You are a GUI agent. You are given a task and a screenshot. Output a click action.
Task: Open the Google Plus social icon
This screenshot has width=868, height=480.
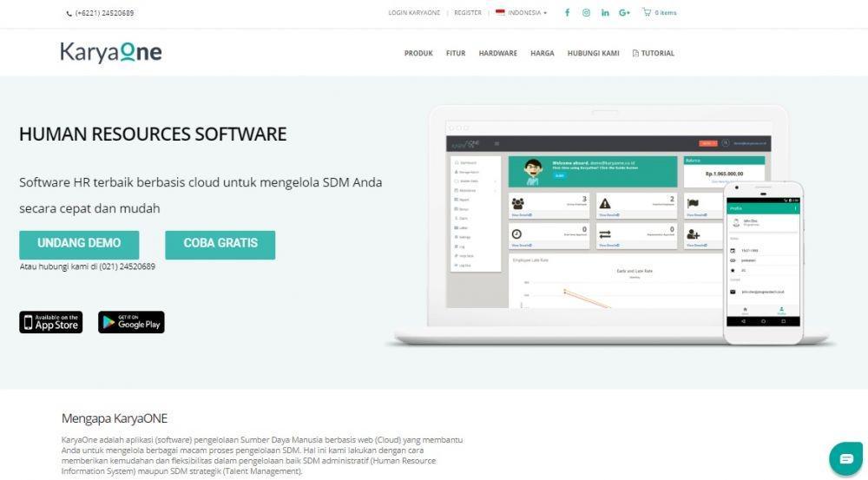coord(624,13)
